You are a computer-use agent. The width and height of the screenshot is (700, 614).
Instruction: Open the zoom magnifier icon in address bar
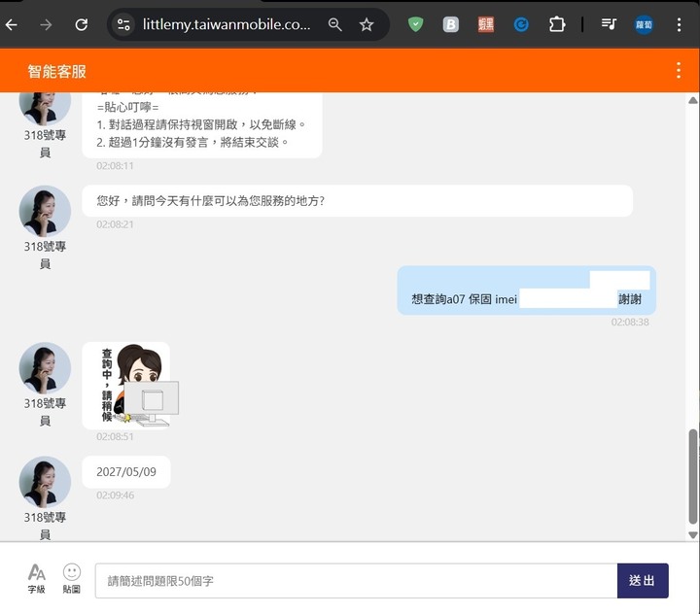334,24
